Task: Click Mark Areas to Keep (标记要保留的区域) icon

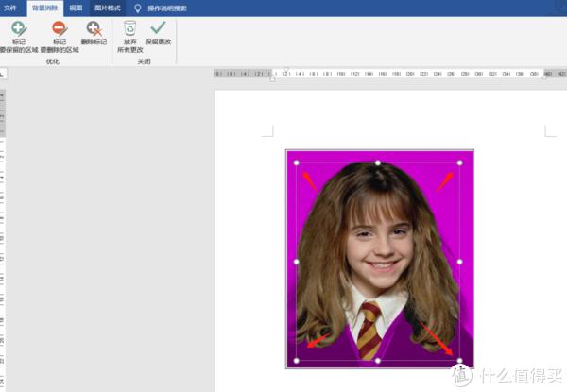Action: click(x=18, y=28)
